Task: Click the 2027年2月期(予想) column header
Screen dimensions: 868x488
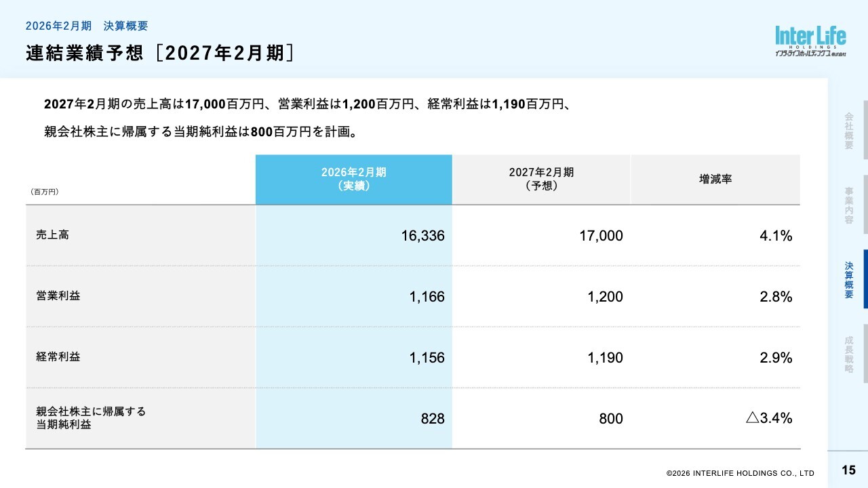Action: (x=541, y=180)
